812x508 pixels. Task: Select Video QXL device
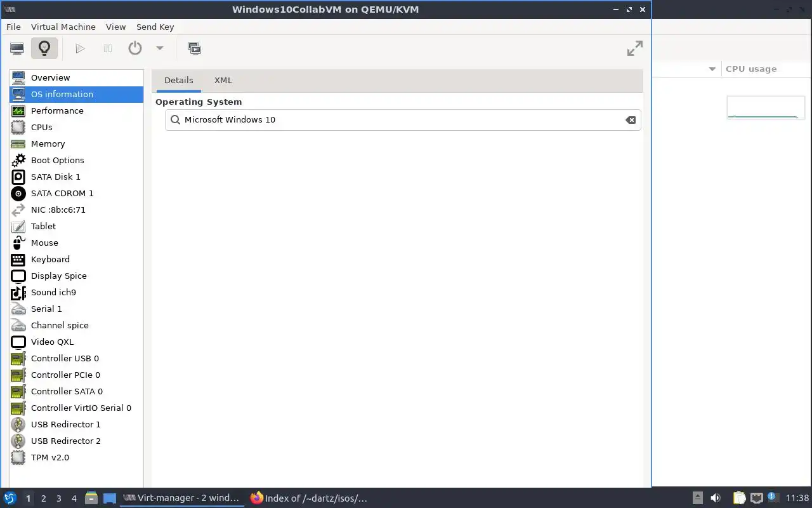76,342
